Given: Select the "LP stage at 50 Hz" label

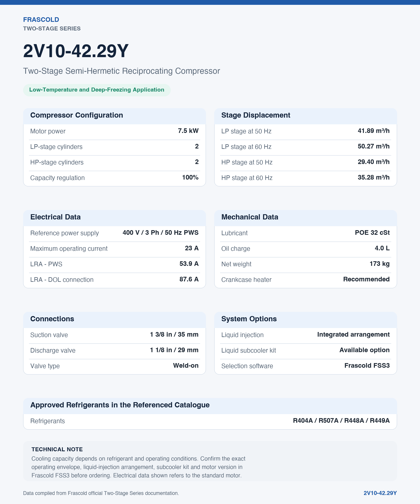Looking at the screenshot, I should point(247,131).
